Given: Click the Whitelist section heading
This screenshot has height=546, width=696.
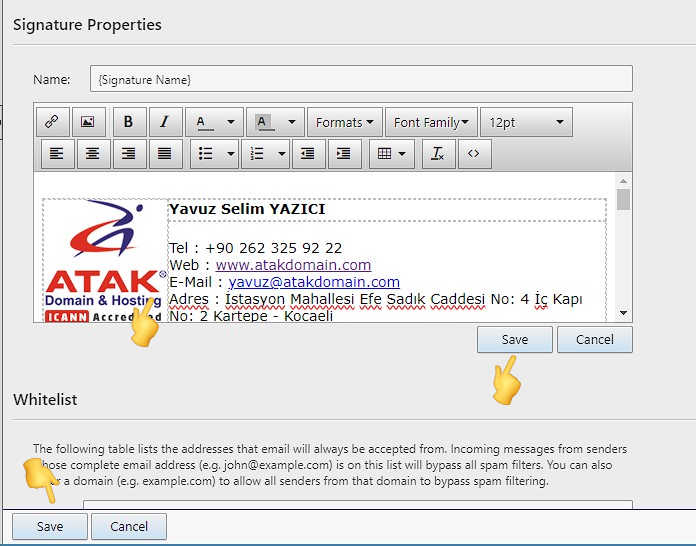Looking at the screenshot, I should point(45,400).
